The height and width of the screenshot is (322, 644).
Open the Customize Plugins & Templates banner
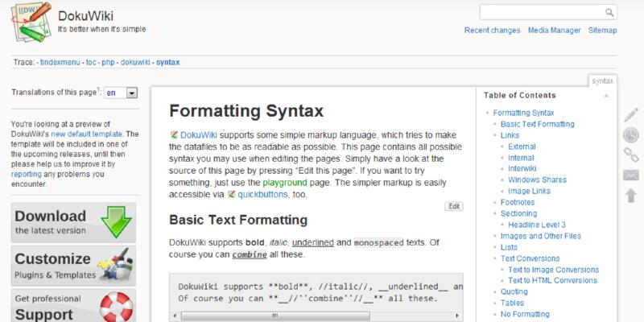pos(73,265)
